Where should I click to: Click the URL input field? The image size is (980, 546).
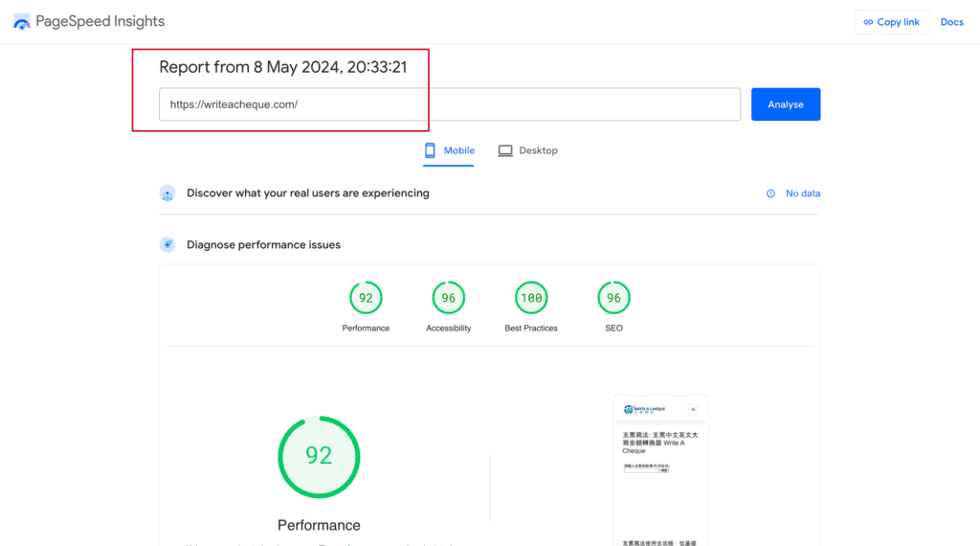tap(450, 104)
